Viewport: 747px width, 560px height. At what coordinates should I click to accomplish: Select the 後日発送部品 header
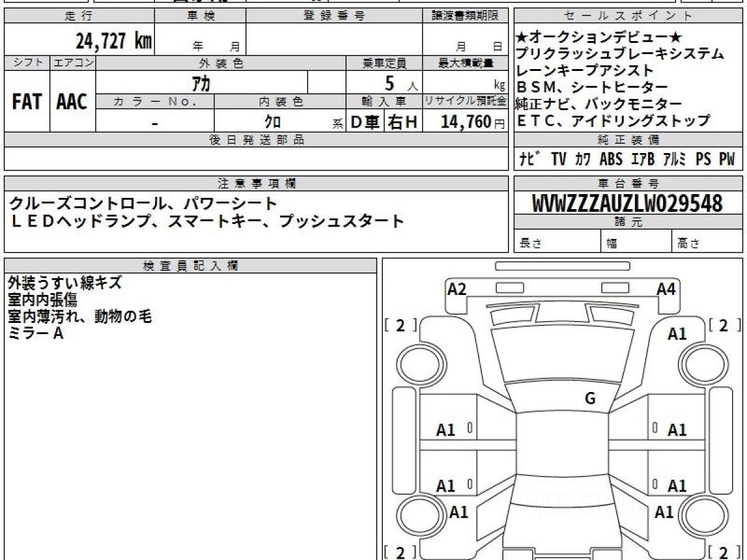256,140
